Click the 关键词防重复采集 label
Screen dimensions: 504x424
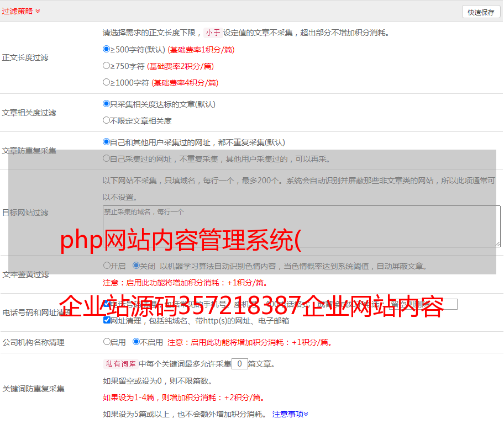(x=33, y=389)
